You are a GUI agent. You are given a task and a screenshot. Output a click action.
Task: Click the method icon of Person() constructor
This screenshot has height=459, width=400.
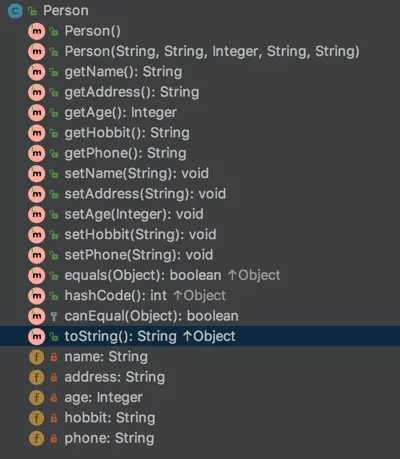[x=37, y=31]
